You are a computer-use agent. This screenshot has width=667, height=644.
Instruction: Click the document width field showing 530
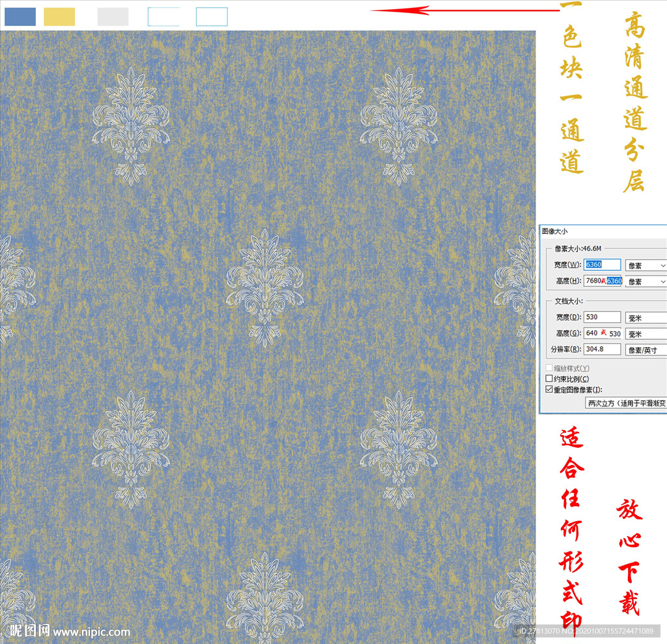pyautogui.click(x=602, y=317)
